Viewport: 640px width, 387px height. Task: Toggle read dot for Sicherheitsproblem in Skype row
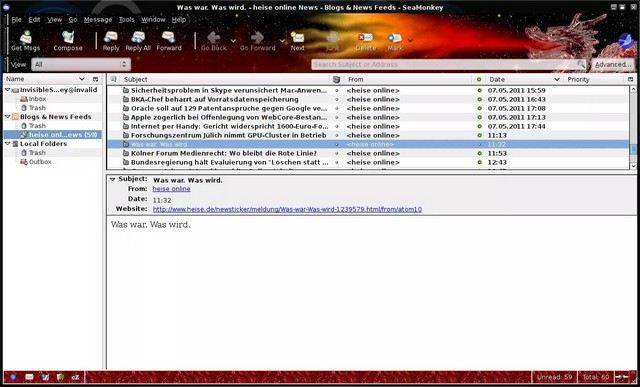479,90
